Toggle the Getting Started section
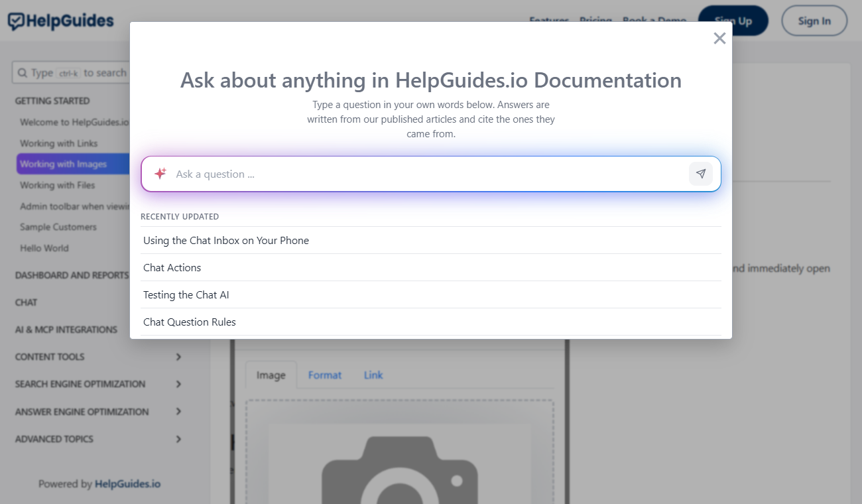The image size is (862, 504). click(x=52, y=101)
